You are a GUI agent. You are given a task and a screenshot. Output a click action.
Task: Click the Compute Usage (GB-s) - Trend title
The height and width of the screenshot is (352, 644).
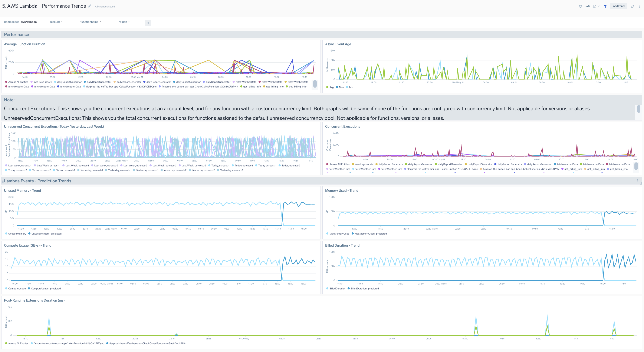27,246
